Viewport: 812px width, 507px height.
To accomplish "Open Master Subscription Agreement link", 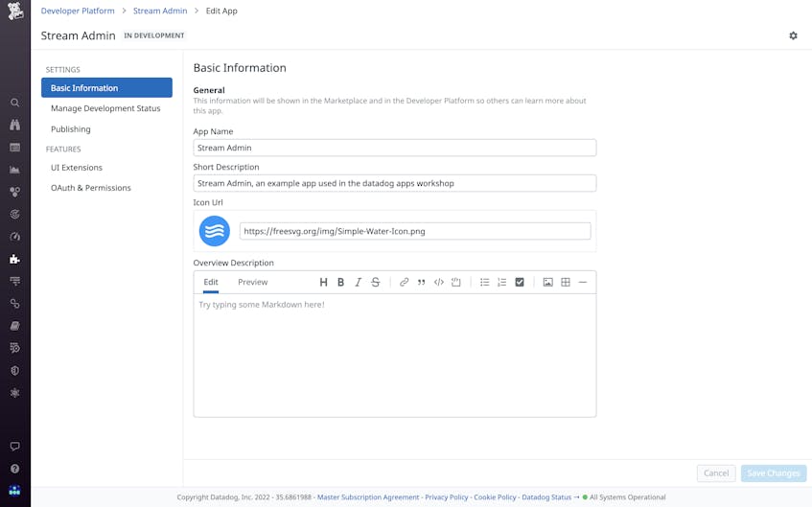I will point(368,497).
